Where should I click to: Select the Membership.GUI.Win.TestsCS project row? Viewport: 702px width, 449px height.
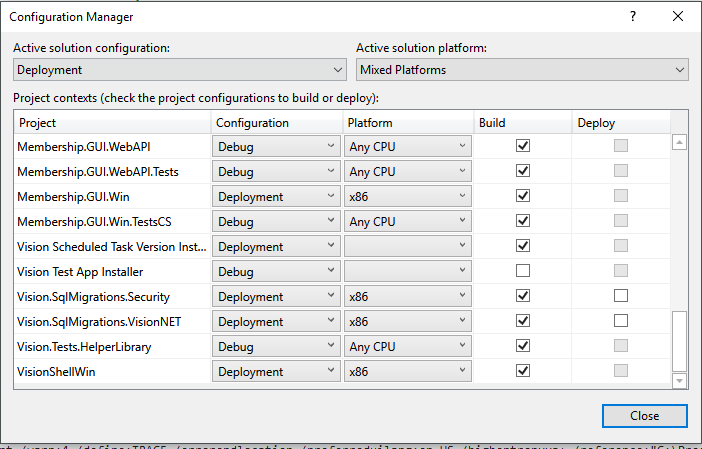tap(110, 221)
